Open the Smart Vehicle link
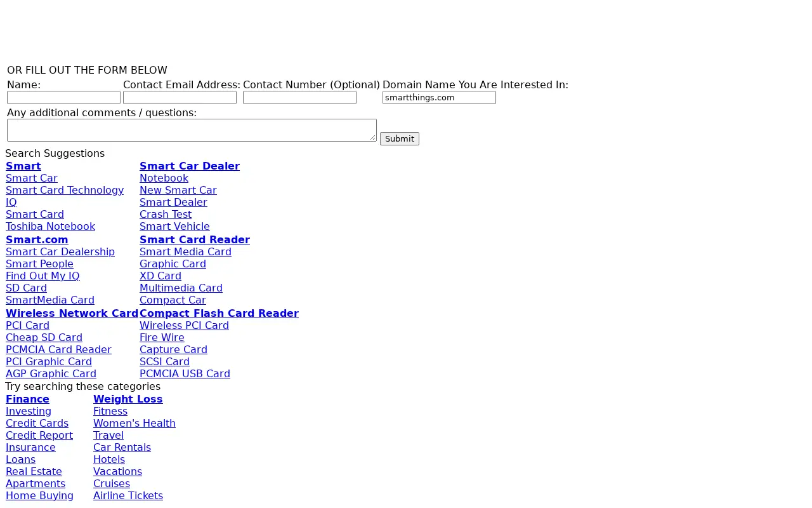 coord(174,227)
